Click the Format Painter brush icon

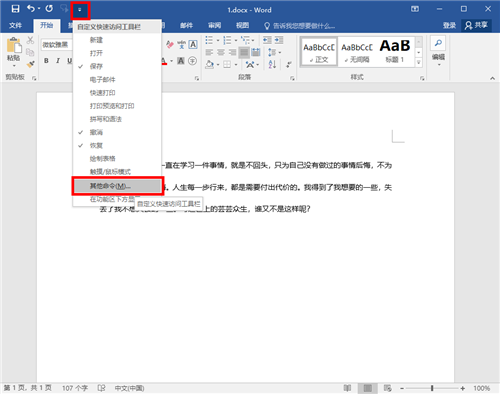click(30, 64)
